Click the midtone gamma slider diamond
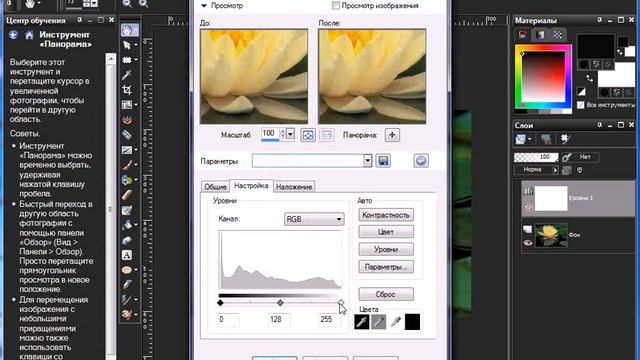640x360 pixels. point(280,303)
